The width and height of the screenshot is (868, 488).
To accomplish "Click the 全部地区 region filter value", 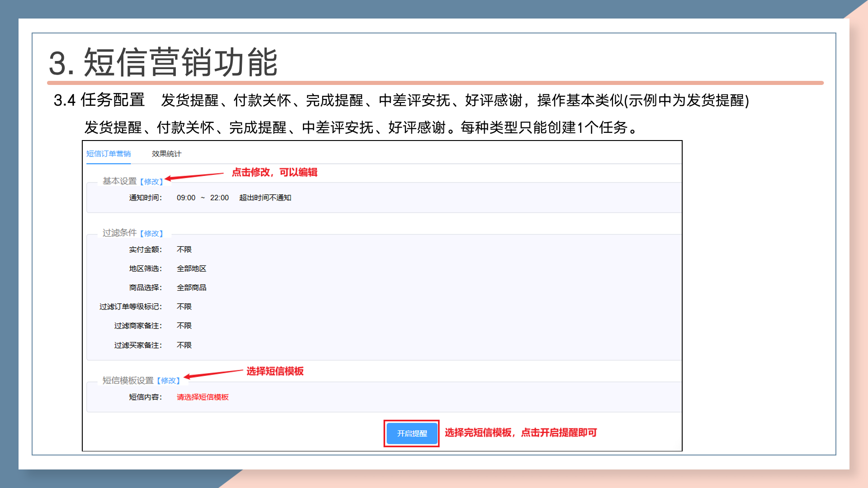I will coord(191,268).
